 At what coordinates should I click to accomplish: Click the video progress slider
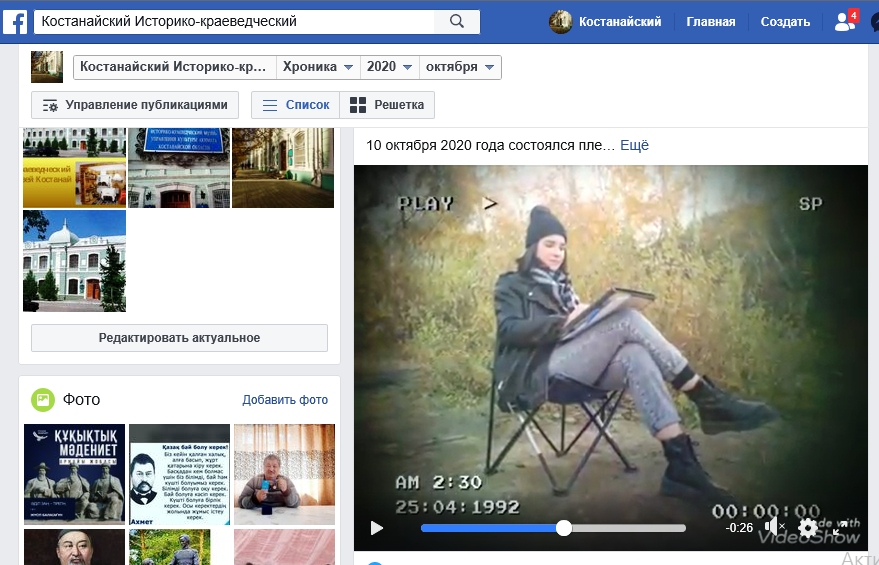pos(553,528)
